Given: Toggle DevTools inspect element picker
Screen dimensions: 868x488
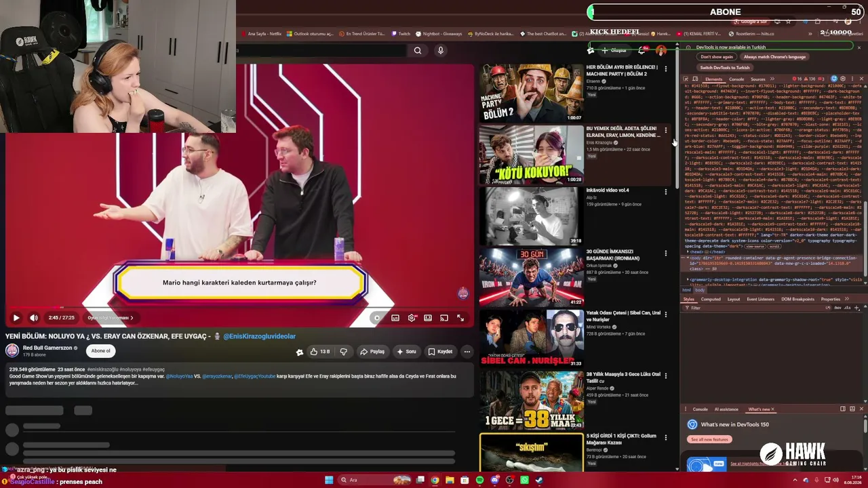Looking at the screenshot, I should pos(686,79).
